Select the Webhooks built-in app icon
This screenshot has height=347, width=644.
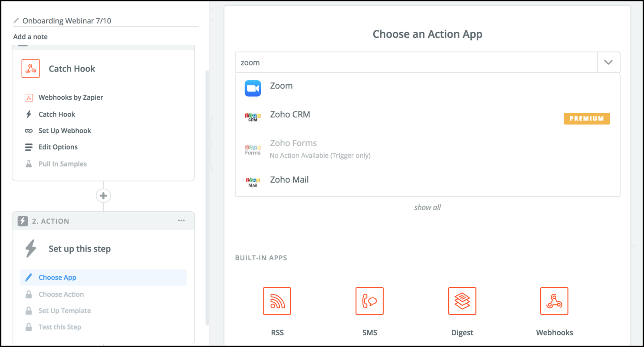tap(554, 301)
